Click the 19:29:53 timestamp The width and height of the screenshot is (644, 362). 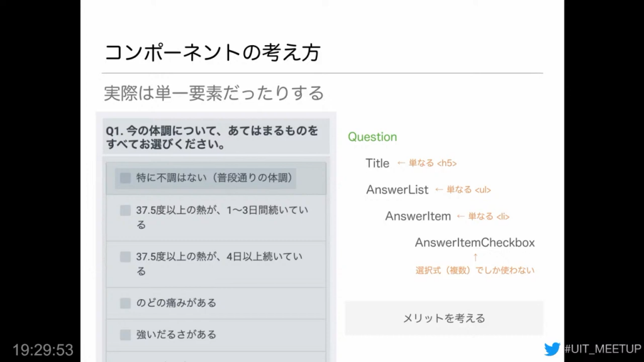[x=43, y=349]
